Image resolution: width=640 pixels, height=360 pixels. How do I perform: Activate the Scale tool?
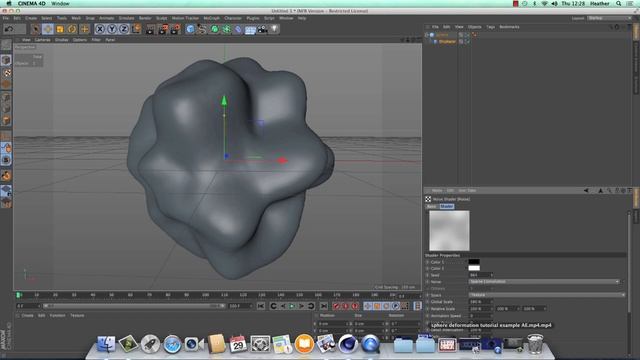(60, 29)
